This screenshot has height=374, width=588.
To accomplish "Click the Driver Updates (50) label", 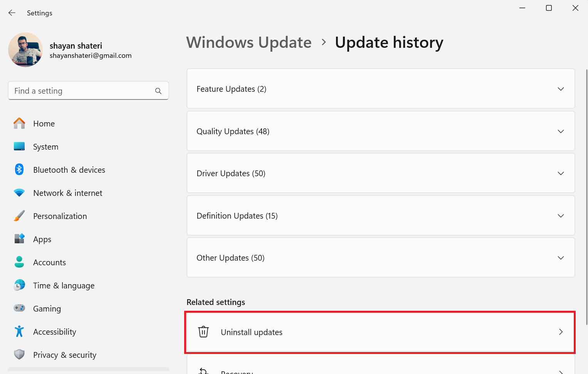I will click(x=231, y=174).
